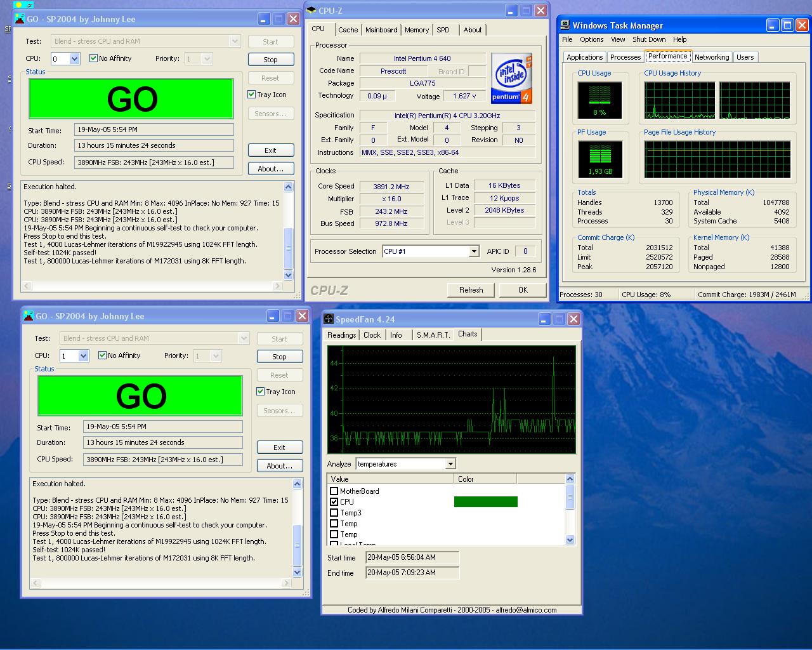Close the bottom SP2004 window
This screenshot has width=812, height=650.
tap(302, 316)
